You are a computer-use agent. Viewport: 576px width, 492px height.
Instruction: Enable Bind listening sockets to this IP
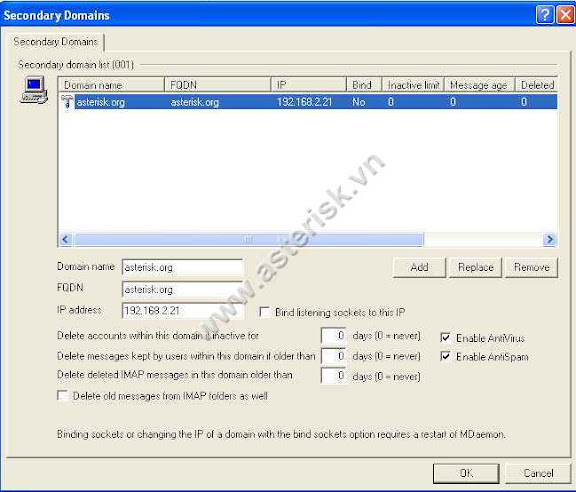click(x=264, y=312)
